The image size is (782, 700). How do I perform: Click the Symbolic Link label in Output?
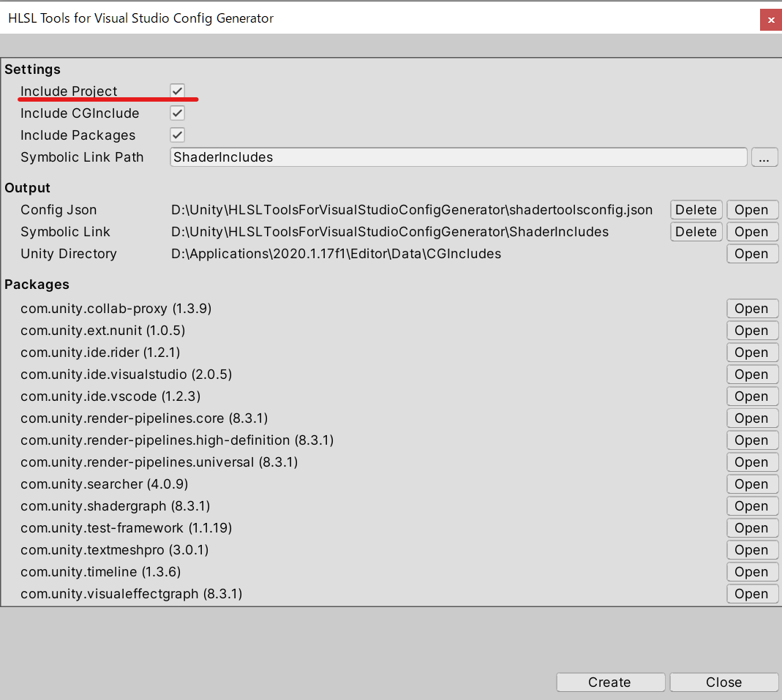(x=65, y=232)
